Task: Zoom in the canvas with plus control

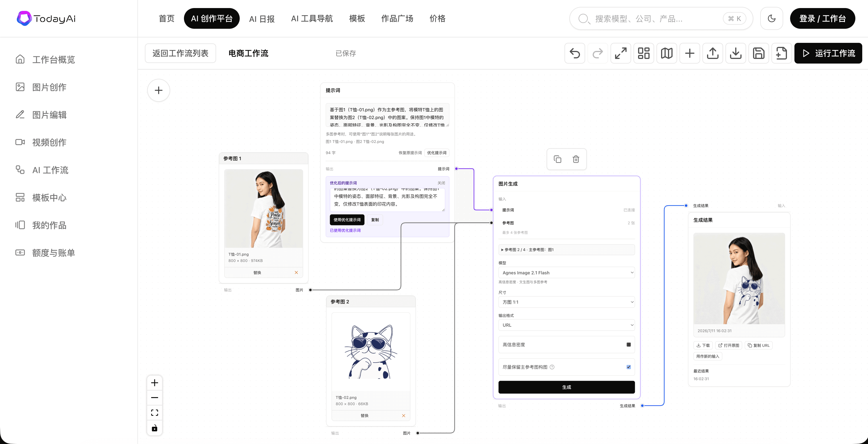Action: 155,383
